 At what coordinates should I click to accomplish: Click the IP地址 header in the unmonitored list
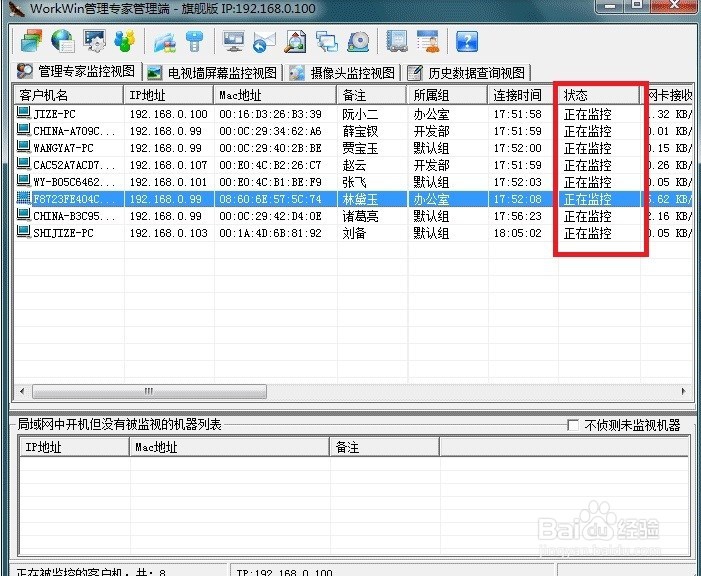[74, 447]
